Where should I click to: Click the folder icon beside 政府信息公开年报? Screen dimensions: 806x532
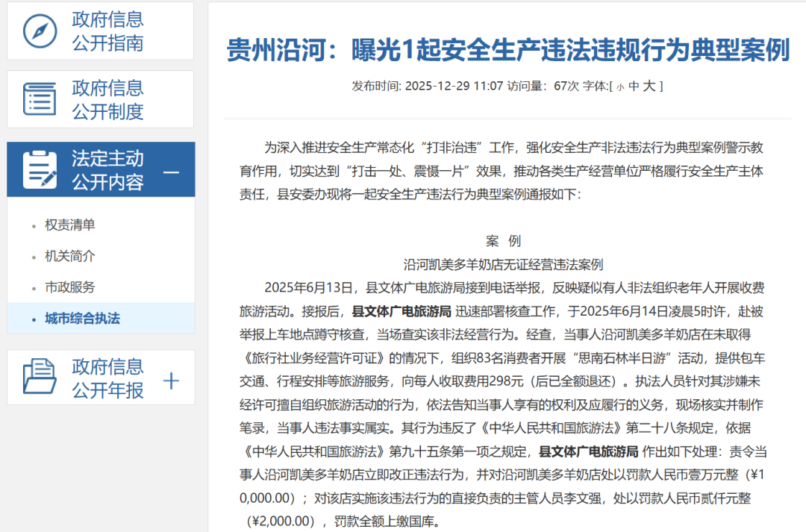tap(40, 377)
